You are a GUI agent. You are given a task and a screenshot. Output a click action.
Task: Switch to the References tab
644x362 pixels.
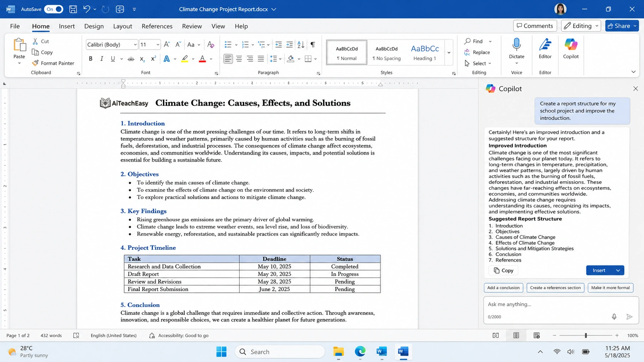[157, 26]
